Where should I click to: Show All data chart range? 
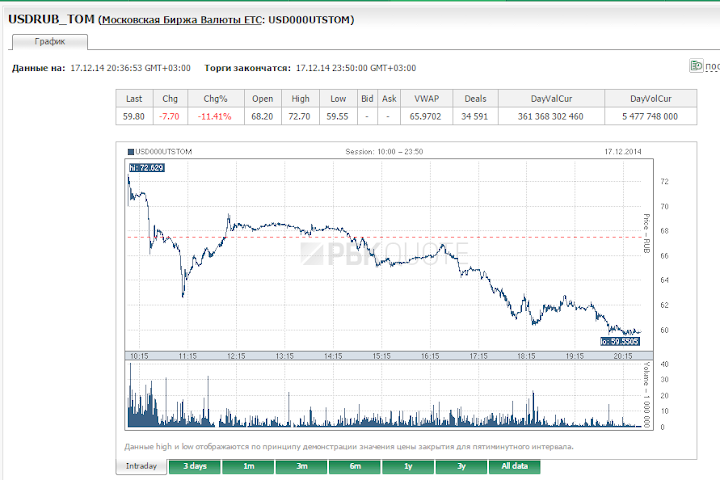click(515, 466)
